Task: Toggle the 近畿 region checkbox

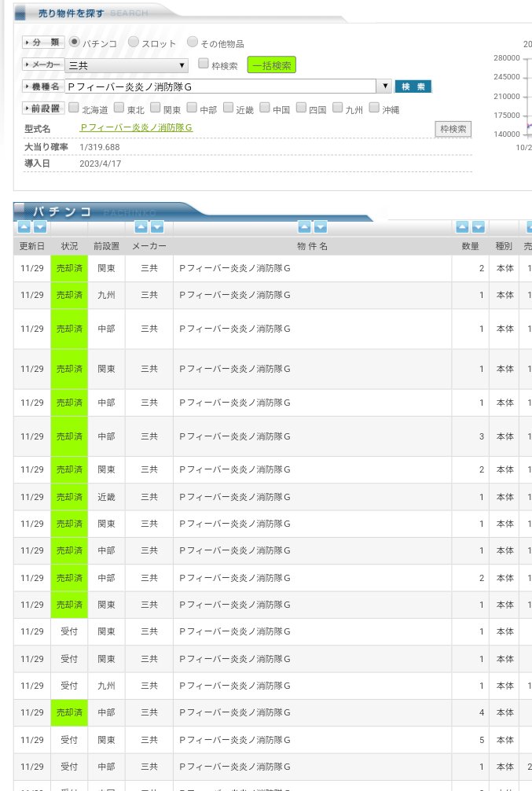Action: (228, 108)
